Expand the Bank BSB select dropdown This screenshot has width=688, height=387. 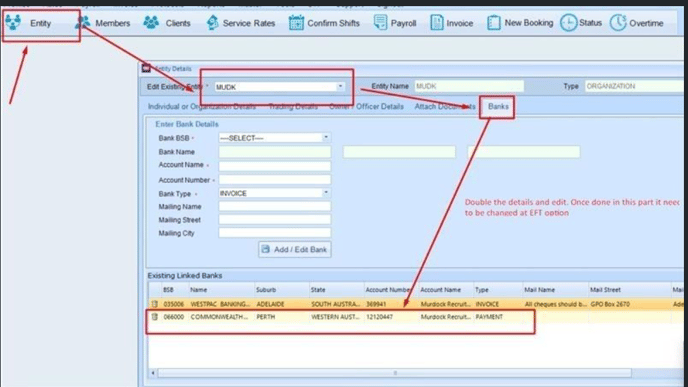(x=326, y=137)
